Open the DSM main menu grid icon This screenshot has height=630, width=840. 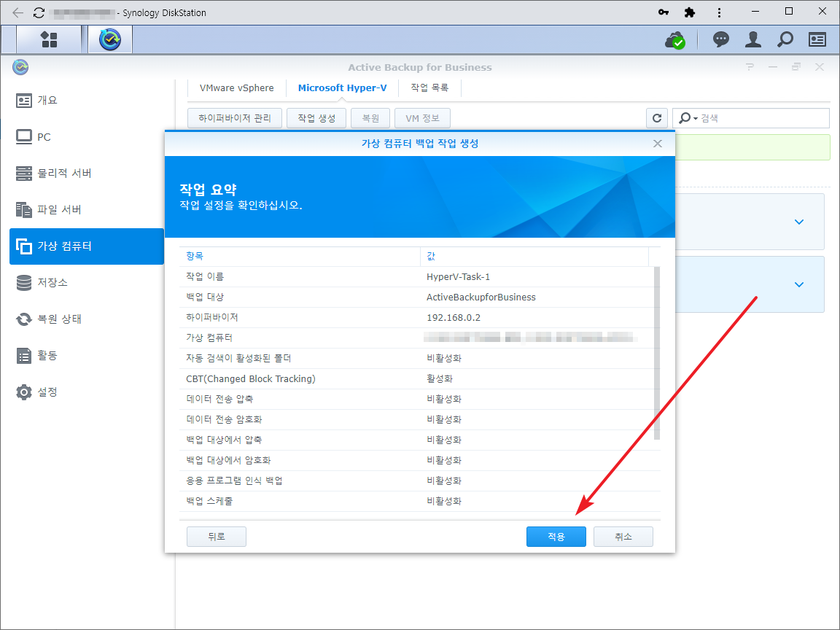point(49,39)
